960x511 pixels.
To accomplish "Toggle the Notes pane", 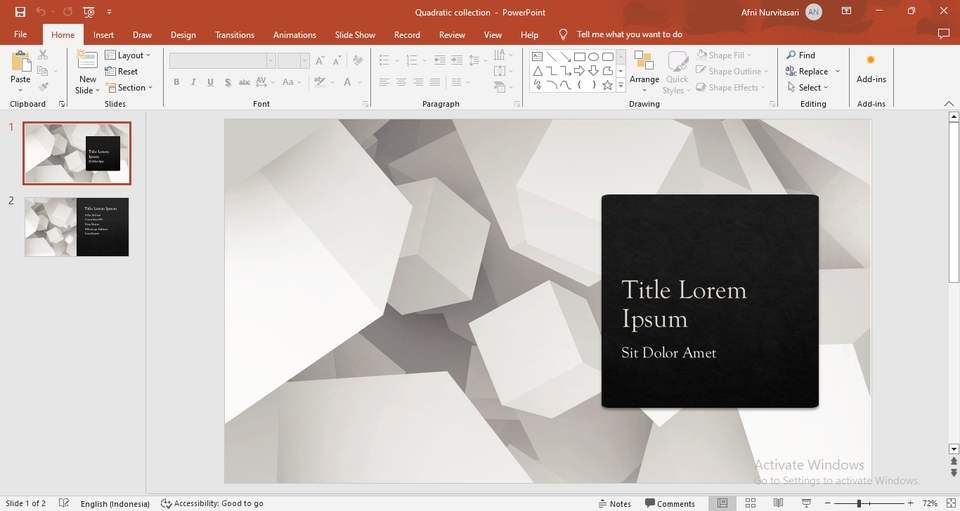I will tap(614, 503).
